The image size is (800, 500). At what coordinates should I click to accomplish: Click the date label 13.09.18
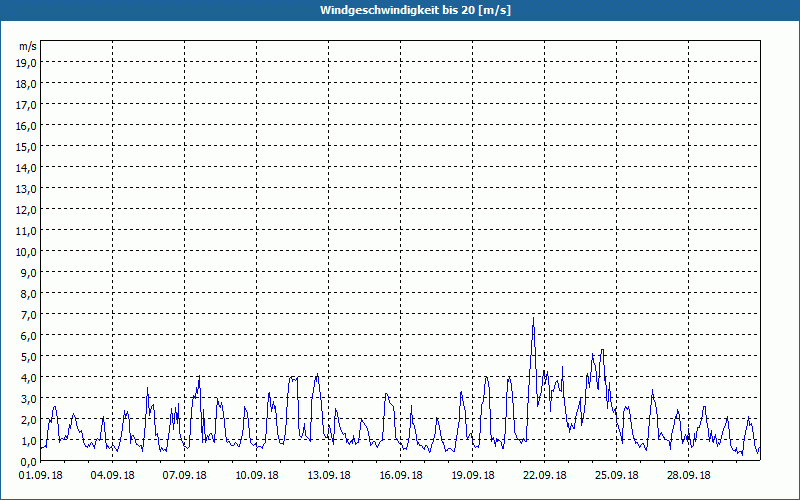[329, 476]
